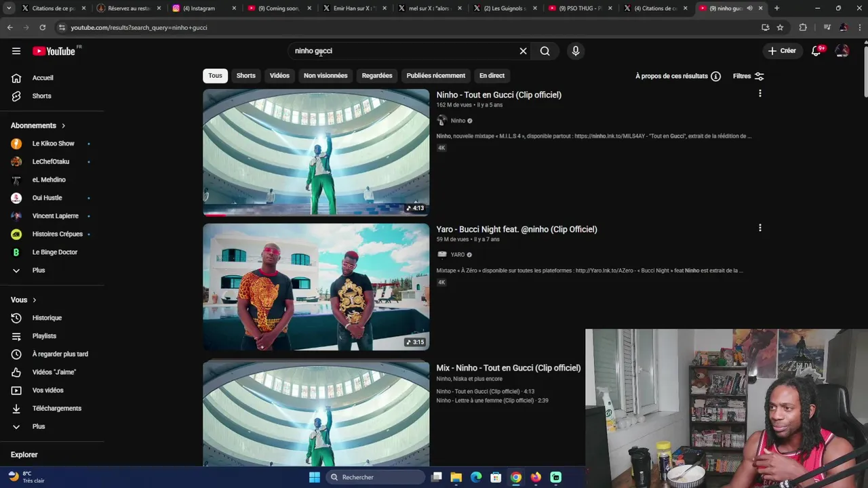Screen dimensions: 868x488
Task: Expand the Vous section chevron
Action: coord(35,300)
